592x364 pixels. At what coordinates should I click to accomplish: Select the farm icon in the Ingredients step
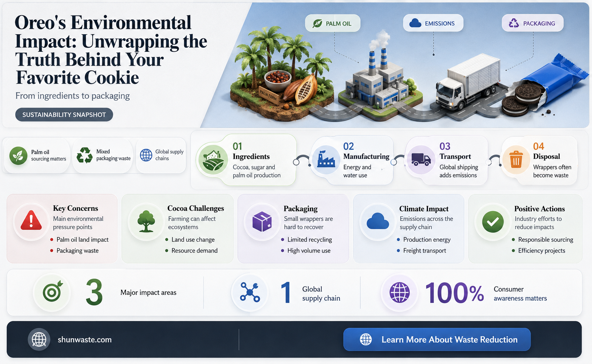point(213,160)
